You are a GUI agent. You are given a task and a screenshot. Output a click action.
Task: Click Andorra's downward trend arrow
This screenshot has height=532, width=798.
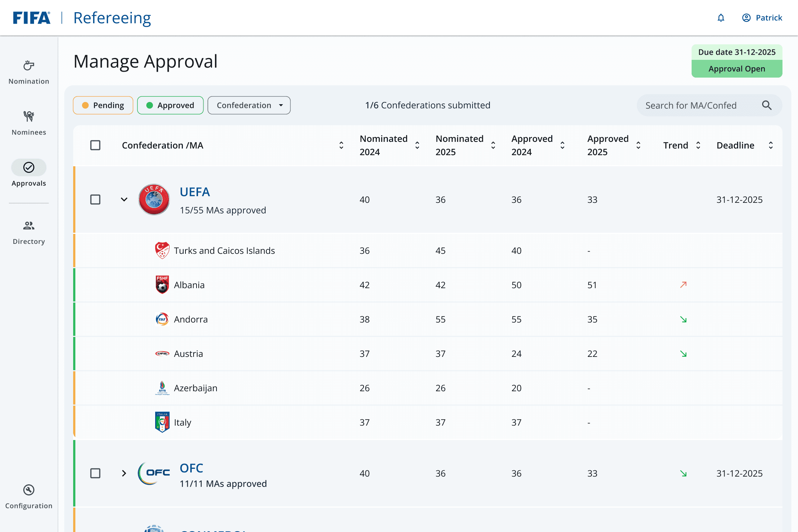coord(683,319)
